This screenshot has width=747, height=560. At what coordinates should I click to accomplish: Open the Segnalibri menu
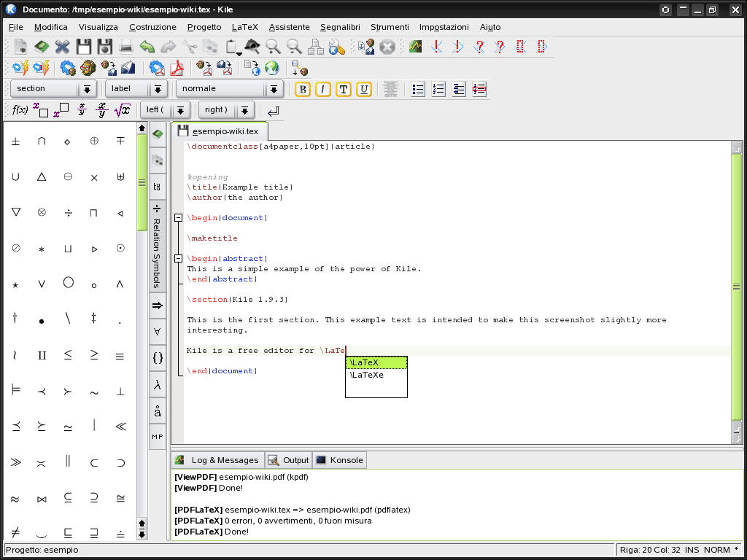pos(340,27)
